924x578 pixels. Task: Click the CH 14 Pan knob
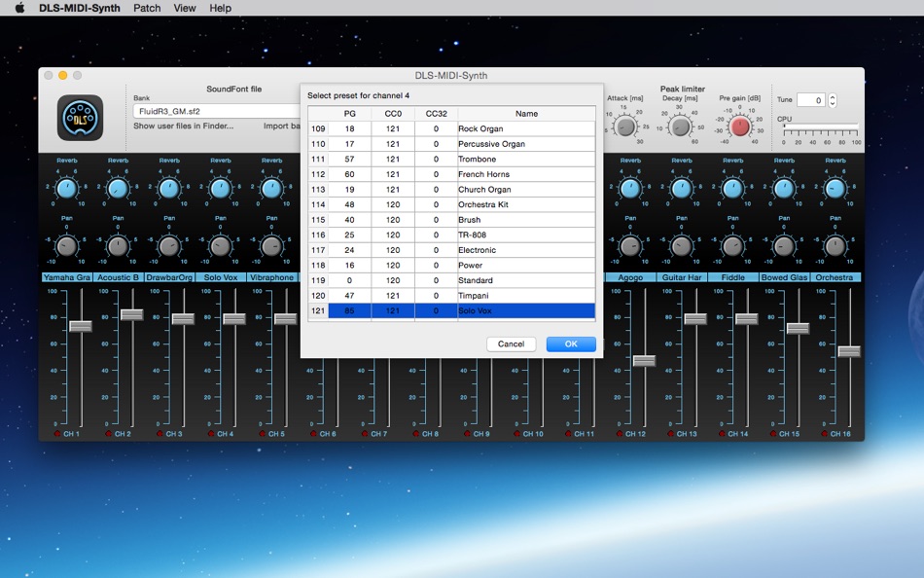pos(733,246)
